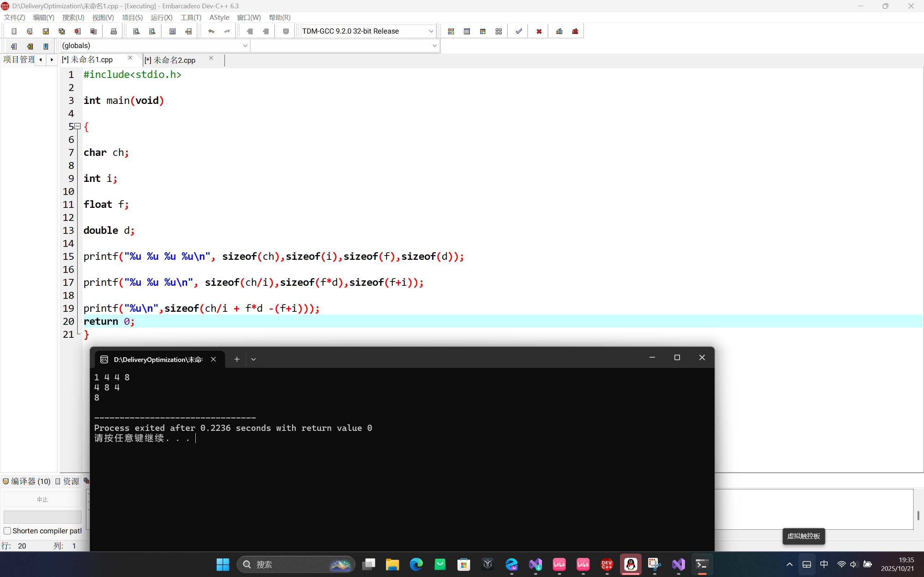Add a new console tab with plus
924x577 pixels.
pos(237,359)
